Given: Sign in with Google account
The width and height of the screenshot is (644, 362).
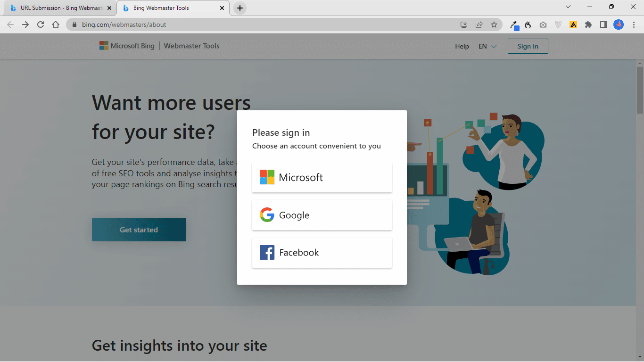Looking at the screenshot, I should click(322, 215).
